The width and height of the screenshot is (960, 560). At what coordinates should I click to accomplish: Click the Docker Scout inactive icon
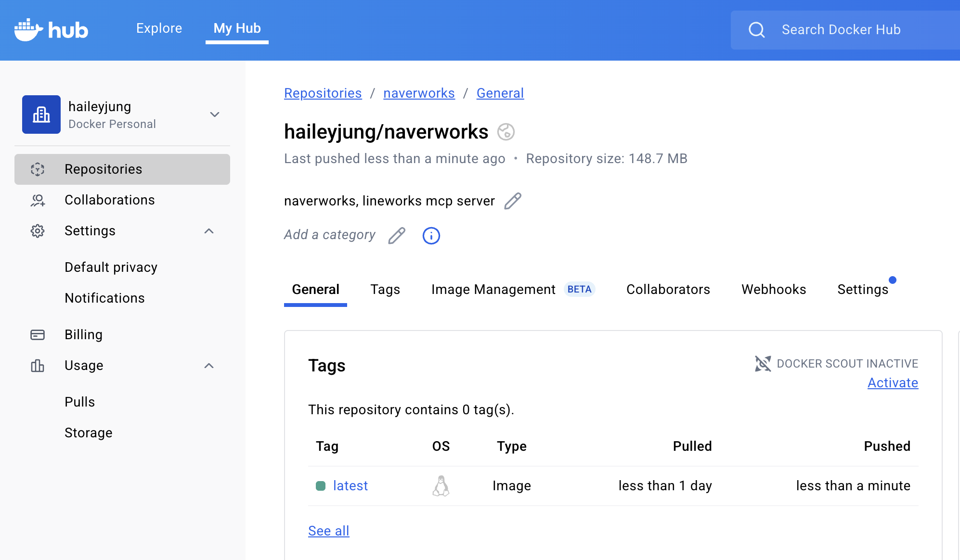click(x=763, y=364)
